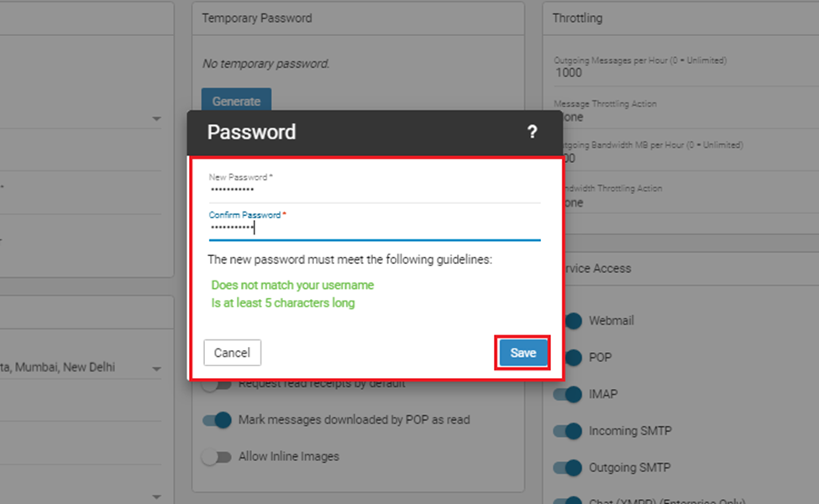Open the help question mark icon

[x=532, y=132]
